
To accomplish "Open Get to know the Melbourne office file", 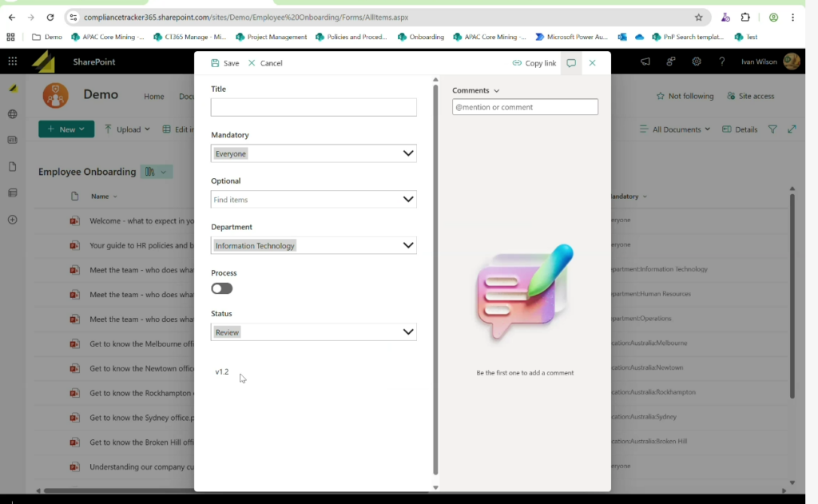I will click(x=141, y=343).
